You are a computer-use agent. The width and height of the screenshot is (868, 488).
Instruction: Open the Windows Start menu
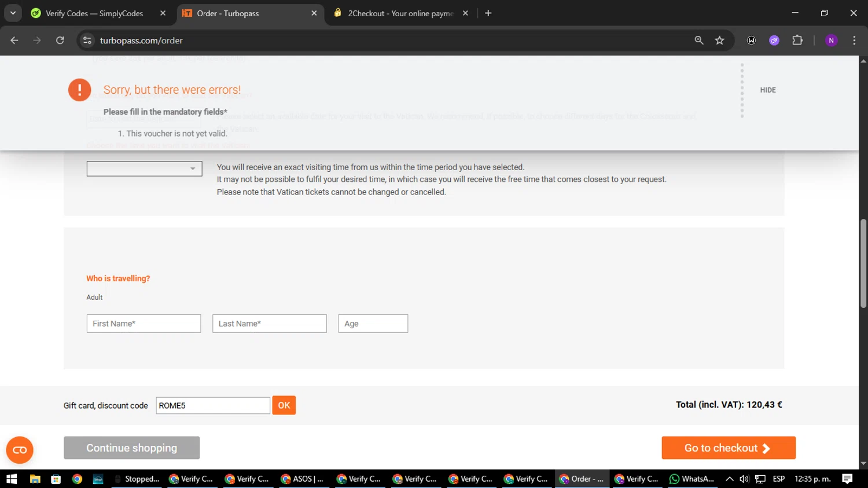click(12, 479)
